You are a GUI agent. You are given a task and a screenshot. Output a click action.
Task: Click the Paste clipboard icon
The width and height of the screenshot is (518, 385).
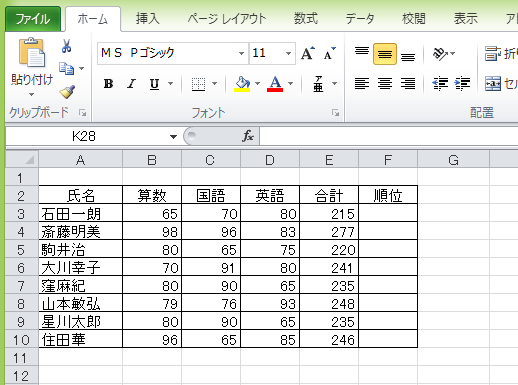[32, 52]
